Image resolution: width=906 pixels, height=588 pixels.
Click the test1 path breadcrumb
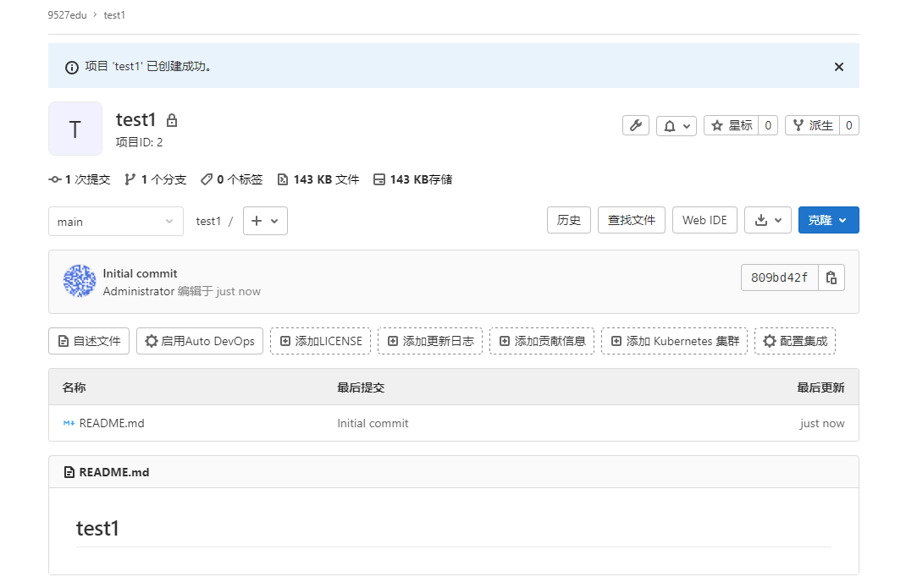click(x=208, y=221)
